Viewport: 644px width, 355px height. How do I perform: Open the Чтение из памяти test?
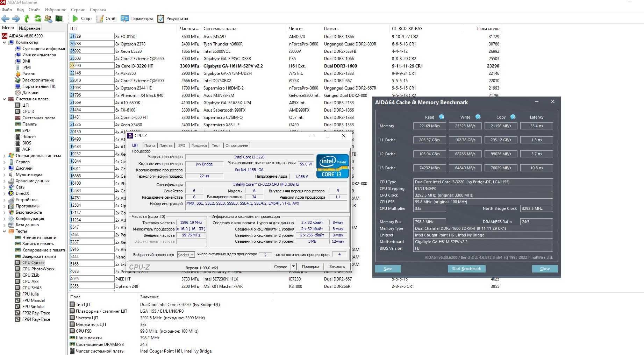[x=39, y=237]
